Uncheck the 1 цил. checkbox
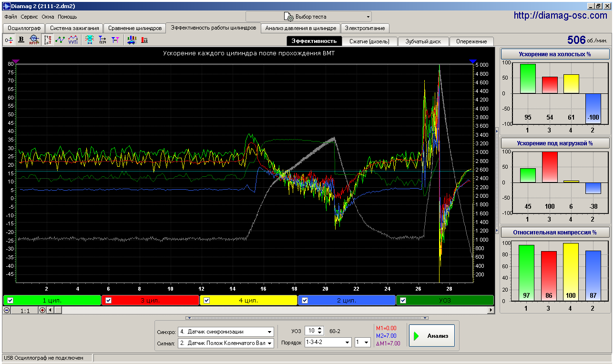 click(x=10, y=300)
